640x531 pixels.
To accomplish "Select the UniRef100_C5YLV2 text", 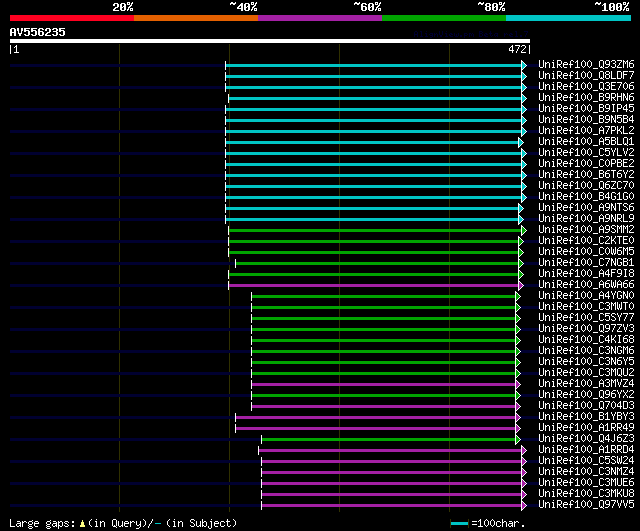I will coord(586,153).
